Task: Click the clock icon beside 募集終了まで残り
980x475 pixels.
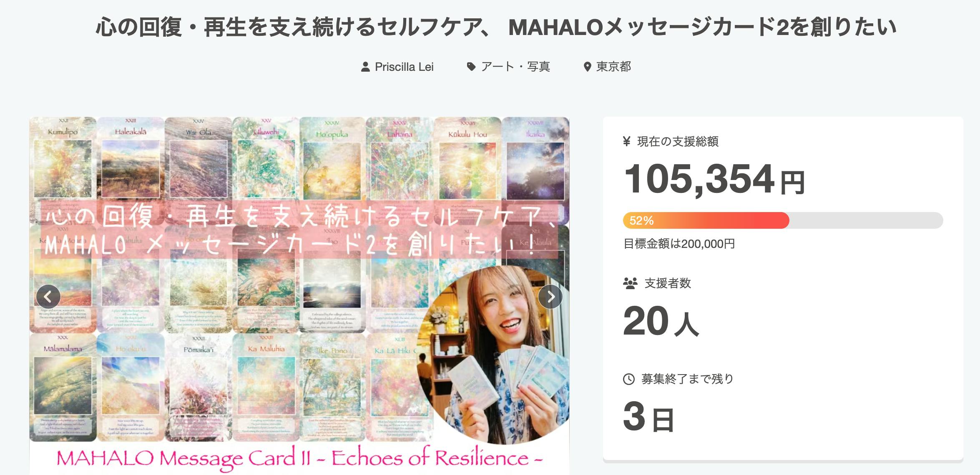Action: coord(628,379)
